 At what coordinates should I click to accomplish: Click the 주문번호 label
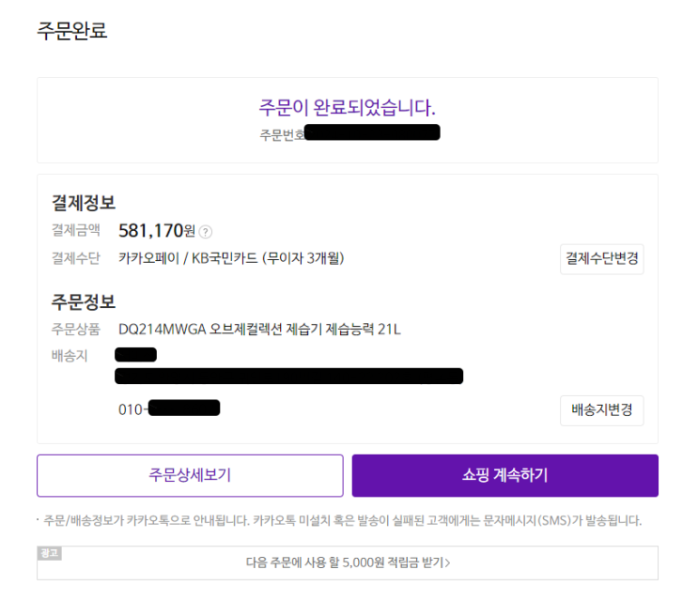point(282,134)
